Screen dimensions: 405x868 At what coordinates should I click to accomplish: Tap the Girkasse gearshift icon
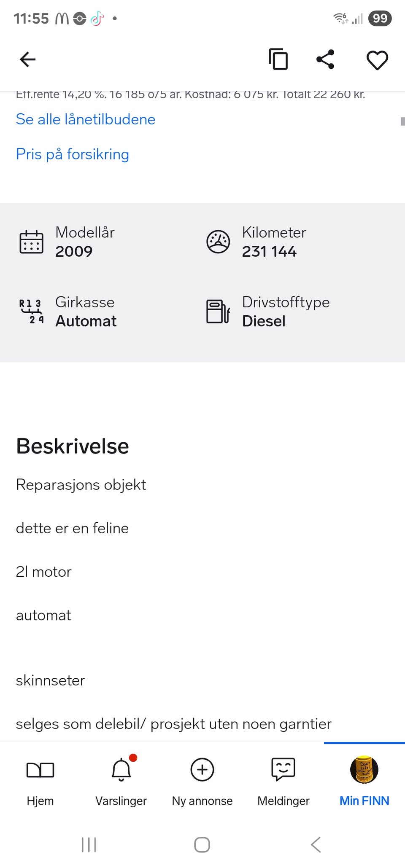pos(32,312)
